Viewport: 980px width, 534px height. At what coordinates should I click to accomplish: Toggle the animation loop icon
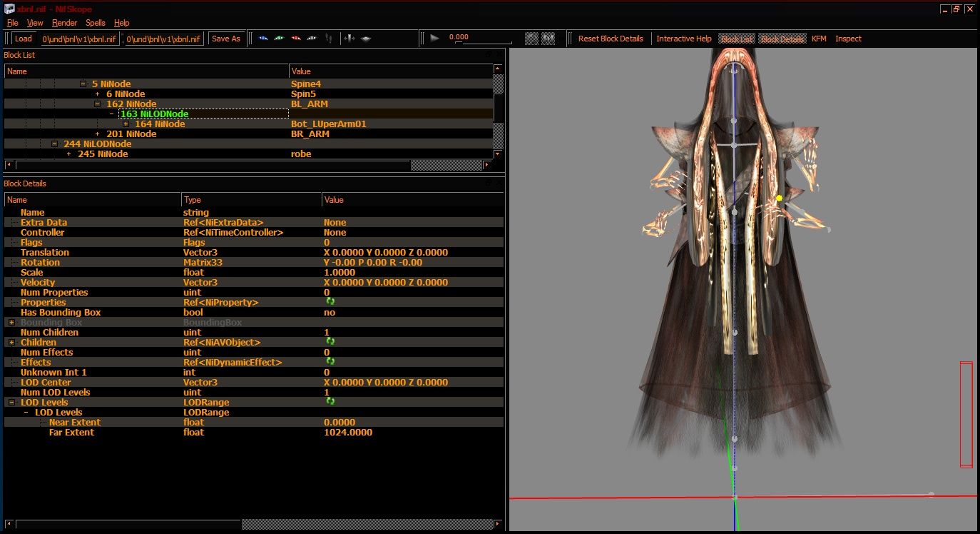tap(532, 39)
